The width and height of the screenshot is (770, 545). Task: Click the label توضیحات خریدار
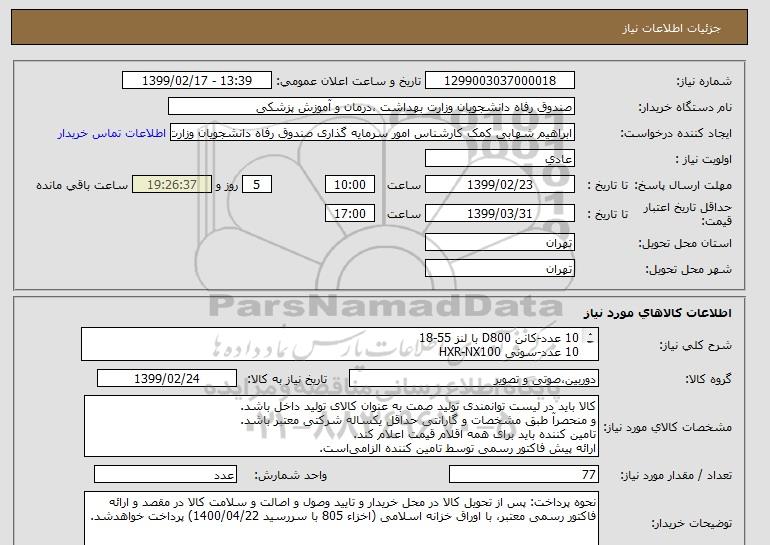[x=692, y=524]
